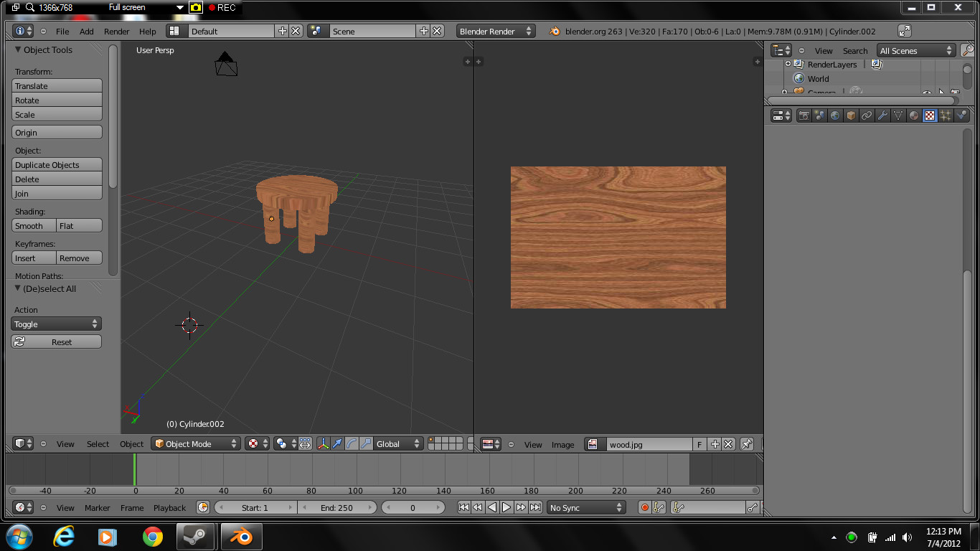Select the rotate manipulator arc

(352, 444)
